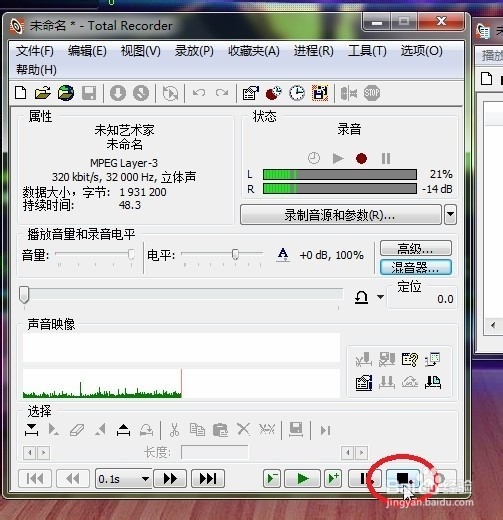The height and width of the screenshot is (520, 503).
Task: Click the delete X icon in selection
Action: tap(243, 430)
